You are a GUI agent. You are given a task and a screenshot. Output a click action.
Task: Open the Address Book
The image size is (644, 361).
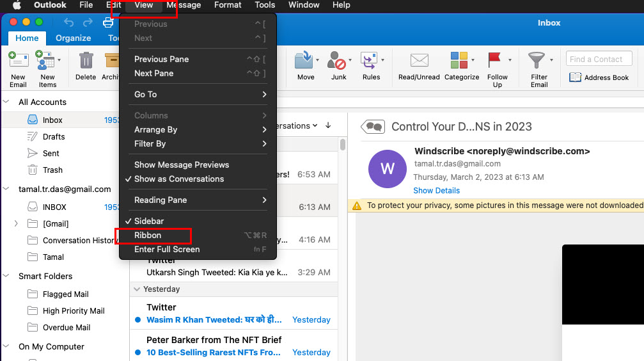click(x=599, y=77)
